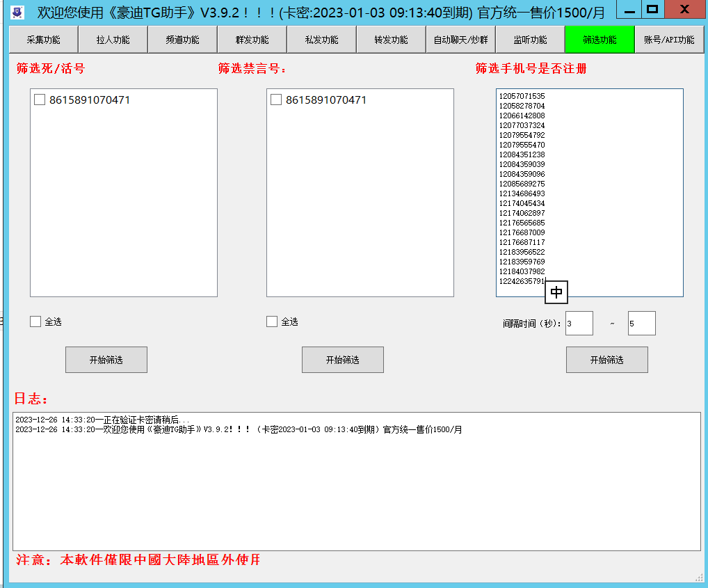Select phone number 12079555470
The height and width of the screenshot is (588, 708).
tap(522, 145)
